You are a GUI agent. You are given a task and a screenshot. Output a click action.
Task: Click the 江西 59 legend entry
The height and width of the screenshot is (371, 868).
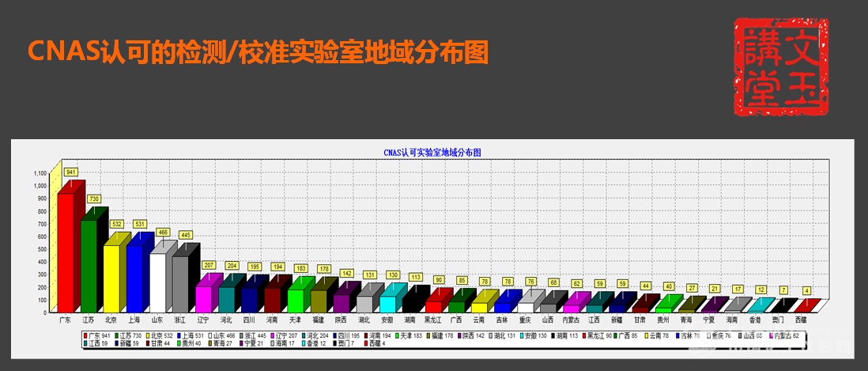tap(96, 344)
